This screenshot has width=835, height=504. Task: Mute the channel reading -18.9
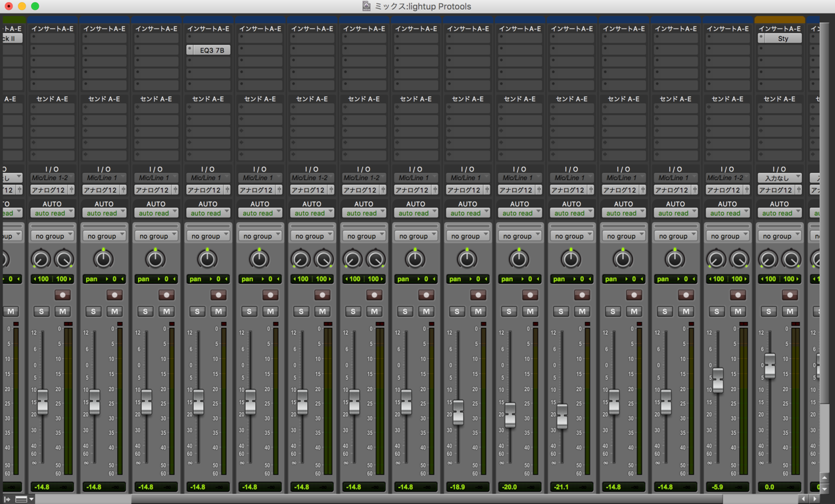coord(478,311)
